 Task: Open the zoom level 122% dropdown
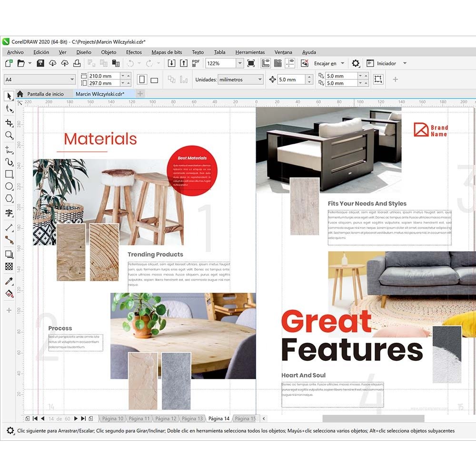tap(239, 63)
